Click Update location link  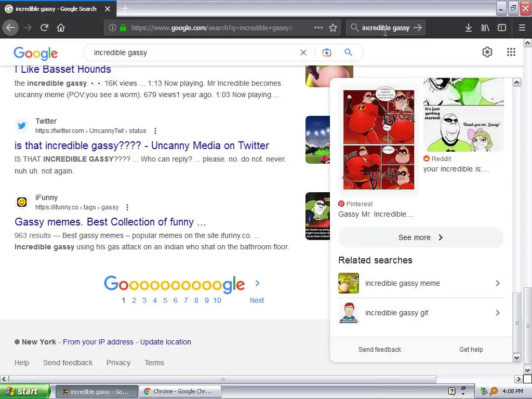tap(166, 342)
